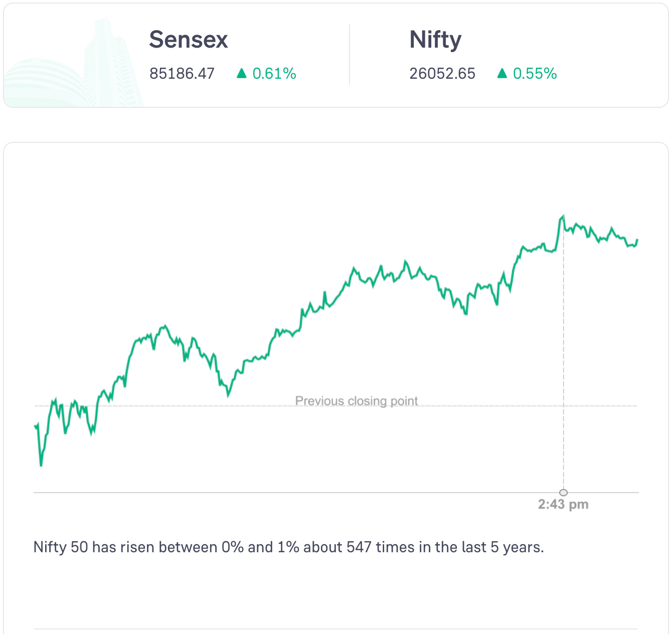
Task: Click the chart's horizontal time axis line
Action: click(301, 493)
